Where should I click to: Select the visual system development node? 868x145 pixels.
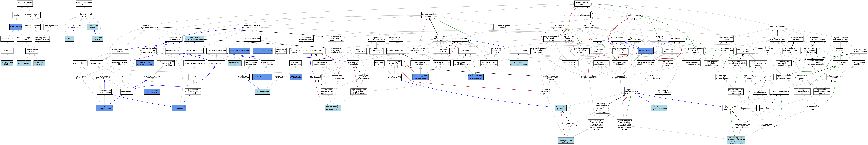coord(244,77)
